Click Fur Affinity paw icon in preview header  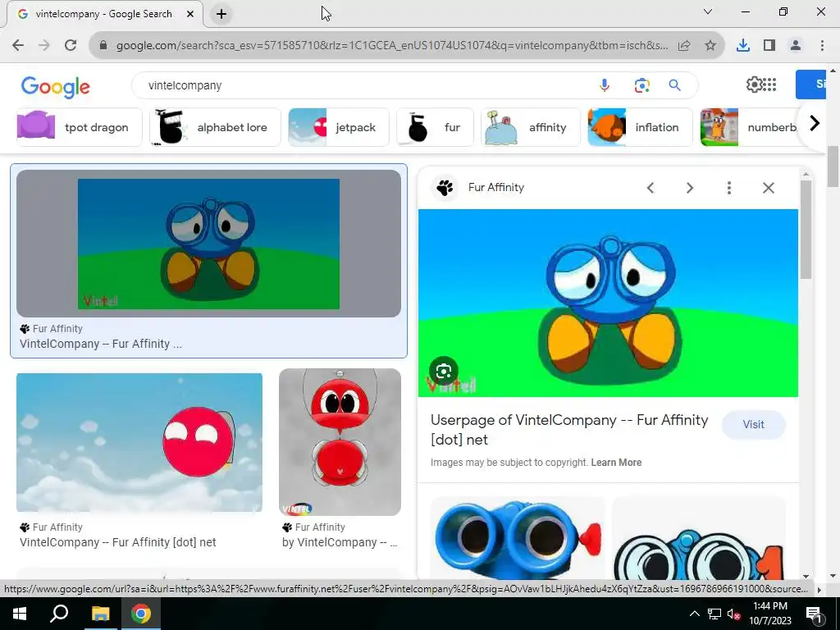point(445,188)
